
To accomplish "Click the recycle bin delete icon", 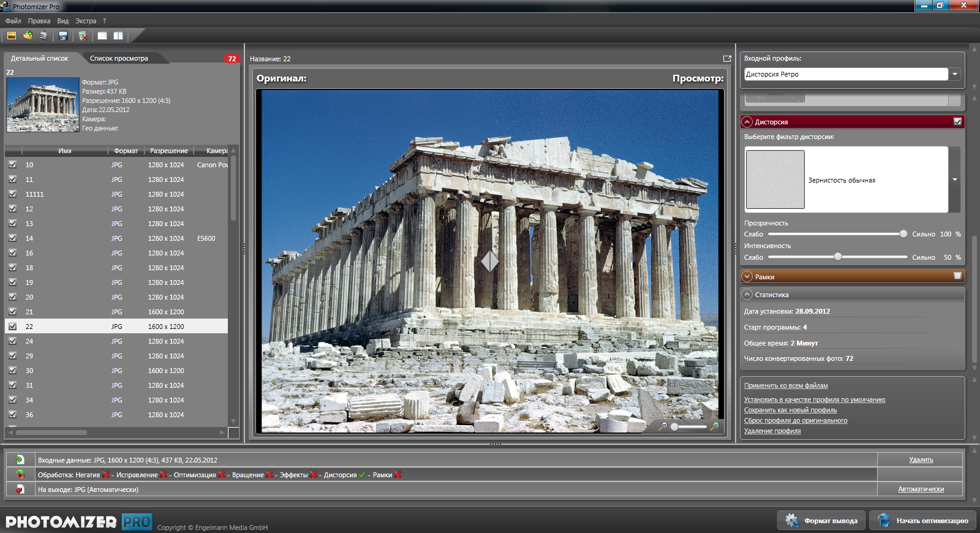I will pos(83,36).
